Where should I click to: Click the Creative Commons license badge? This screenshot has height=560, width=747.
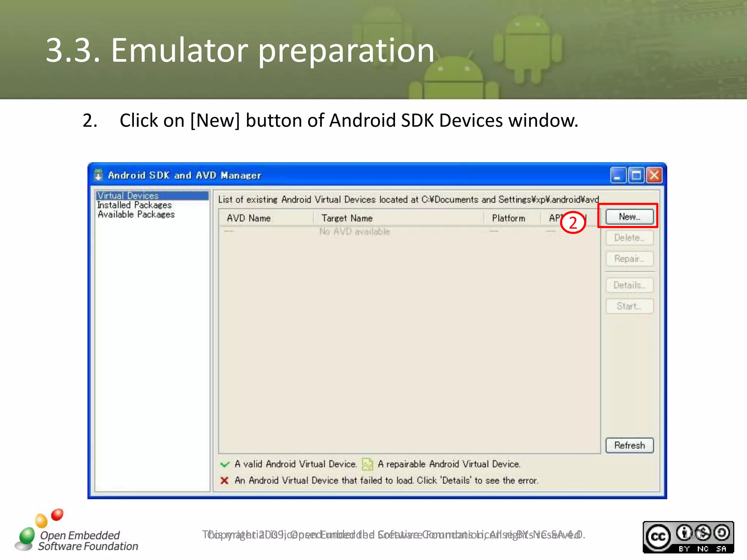[x=688, y=537]
